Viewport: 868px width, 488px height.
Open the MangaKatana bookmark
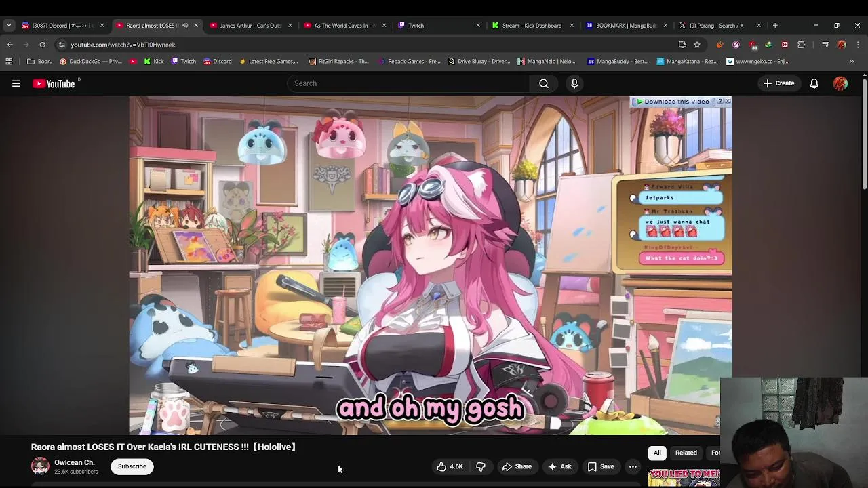pos(687,61)
